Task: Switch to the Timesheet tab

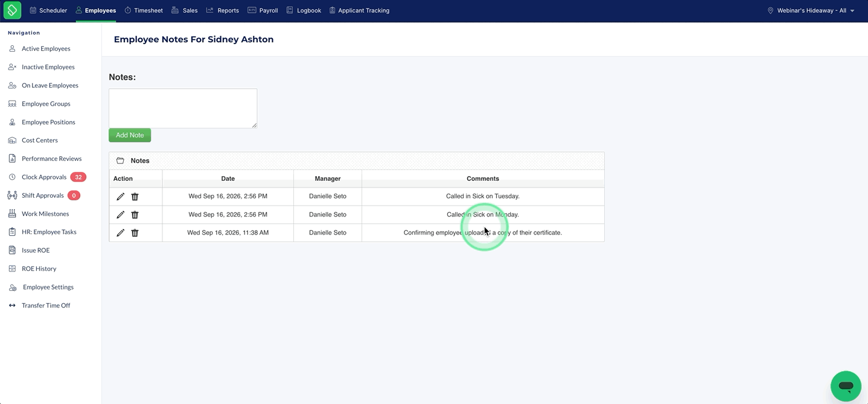Action: click(144, 10)
